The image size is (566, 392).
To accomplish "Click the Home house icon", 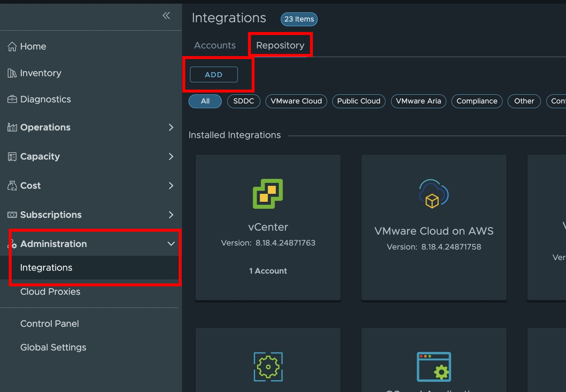I will point(12,47).
